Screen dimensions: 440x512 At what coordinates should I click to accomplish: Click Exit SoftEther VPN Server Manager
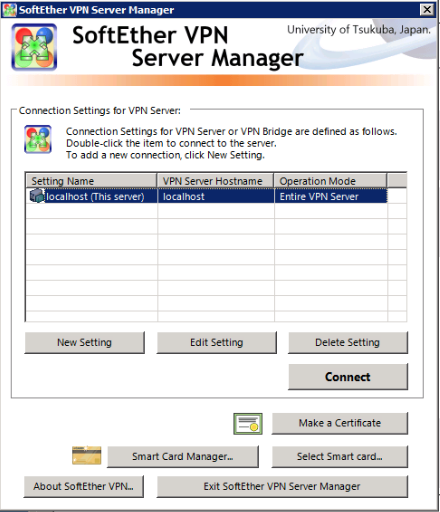coord(282,486)
